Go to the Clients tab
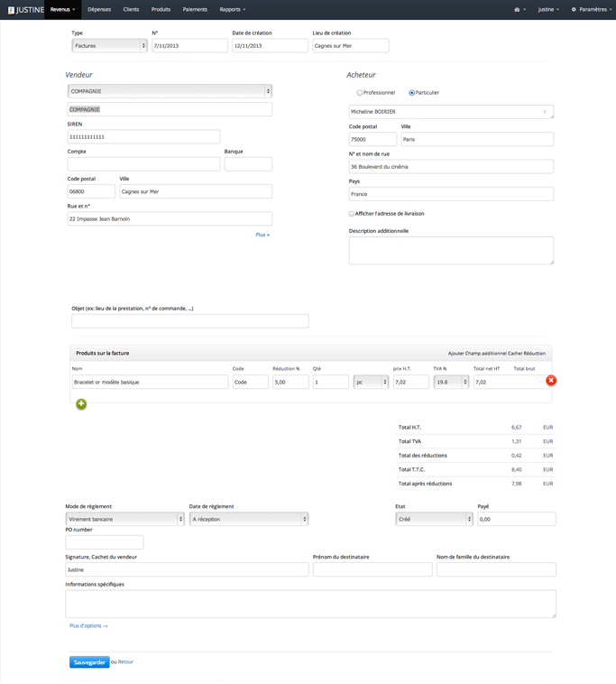This screenshot has width=616, height=684. click(x=131, y=10)
